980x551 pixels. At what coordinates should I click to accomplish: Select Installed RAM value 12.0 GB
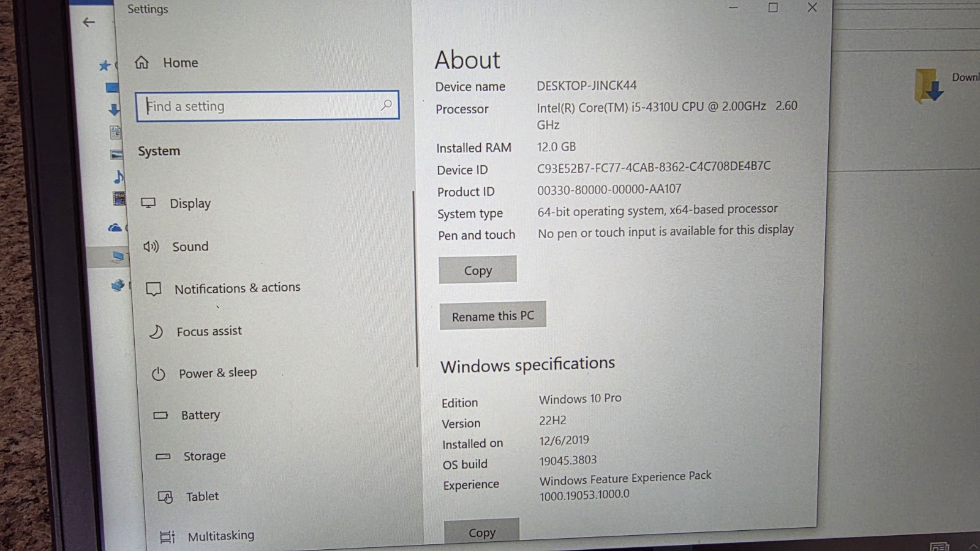click(556, 147)
